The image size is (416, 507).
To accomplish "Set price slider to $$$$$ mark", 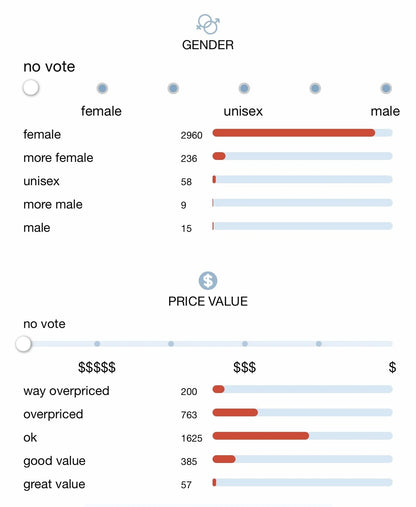I will coord(97,344).
